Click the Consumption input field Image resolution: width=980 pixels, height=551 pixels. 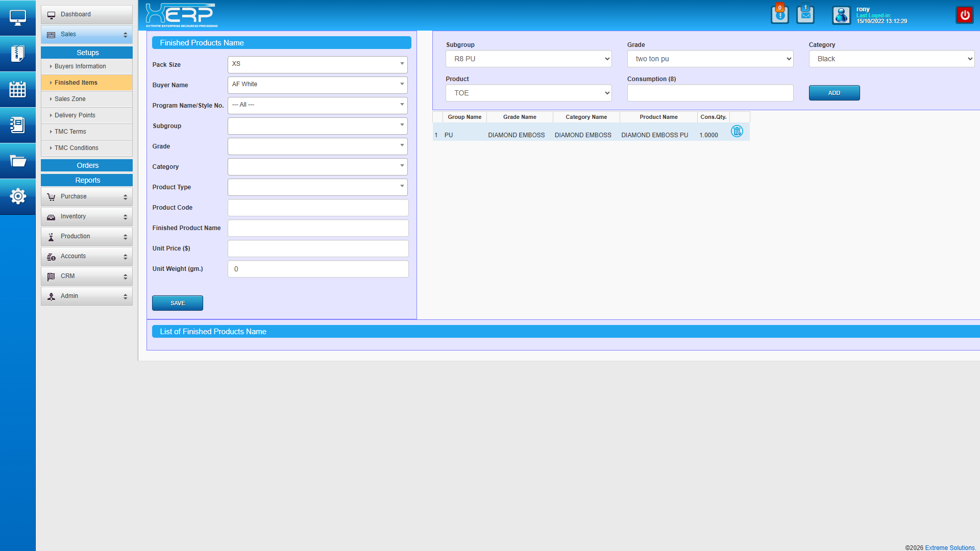point(710,93)
